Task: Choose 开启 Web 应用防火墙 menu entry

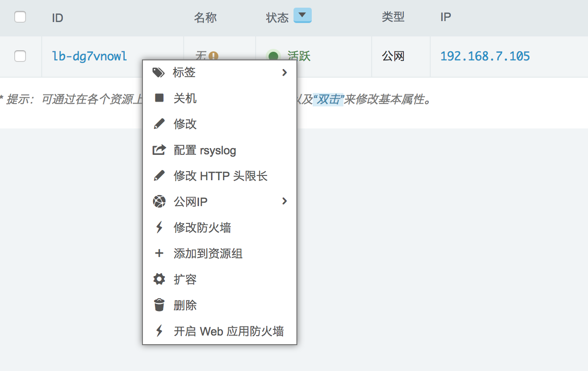Action: point(228,331)
